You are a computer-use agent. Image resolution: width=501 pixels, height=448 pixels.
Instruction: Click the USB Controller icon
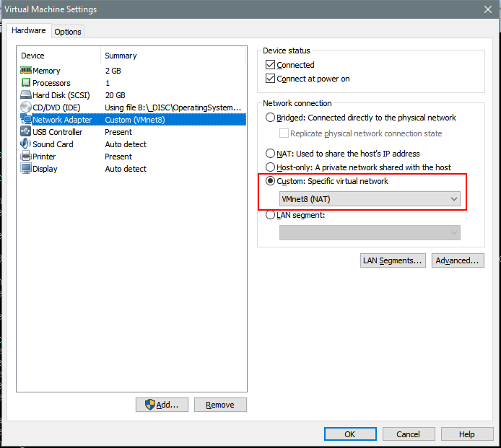26,131
